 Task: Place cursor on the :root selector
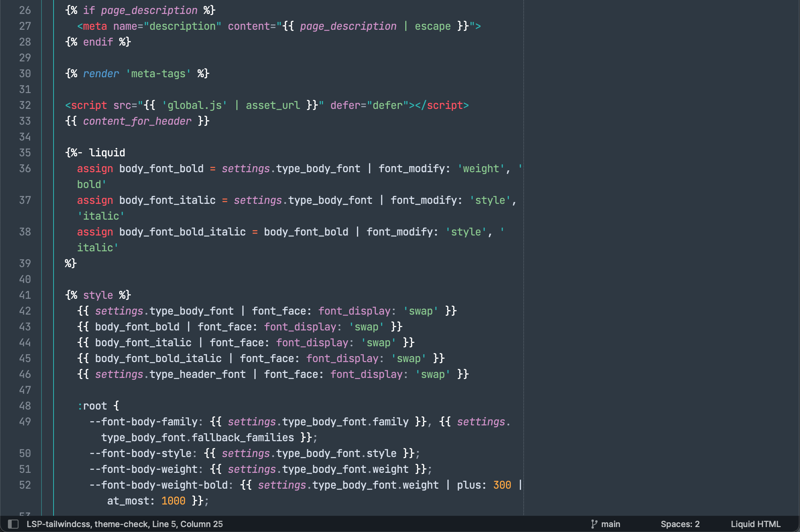click(x=93, y=406)
